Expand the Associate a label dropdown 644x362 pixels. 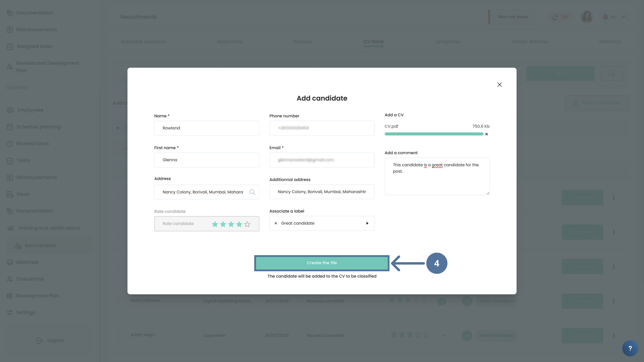(367, 223)
